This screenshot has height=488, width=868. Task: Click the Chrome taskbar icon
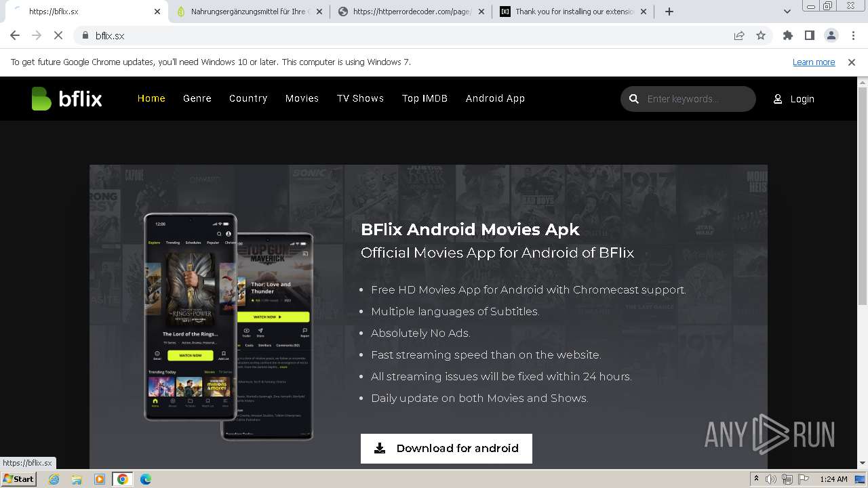(x=123, y=479)
